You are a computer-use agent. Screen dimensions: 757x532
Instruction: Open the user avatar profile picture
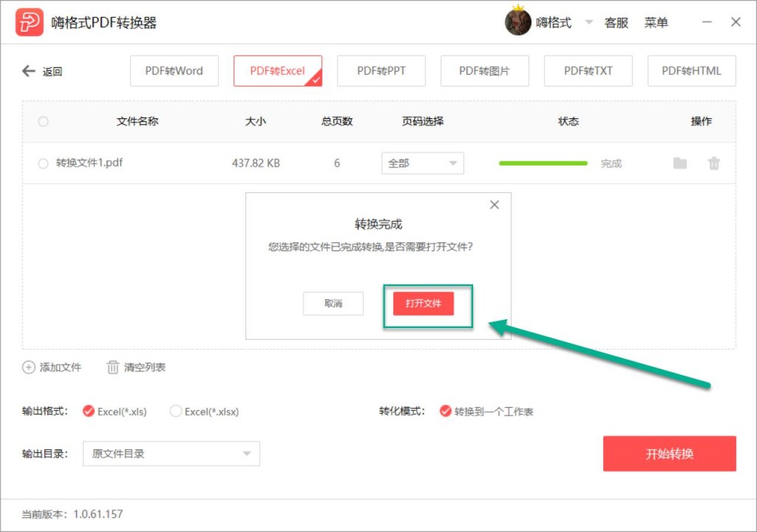(x=517, y=21)
